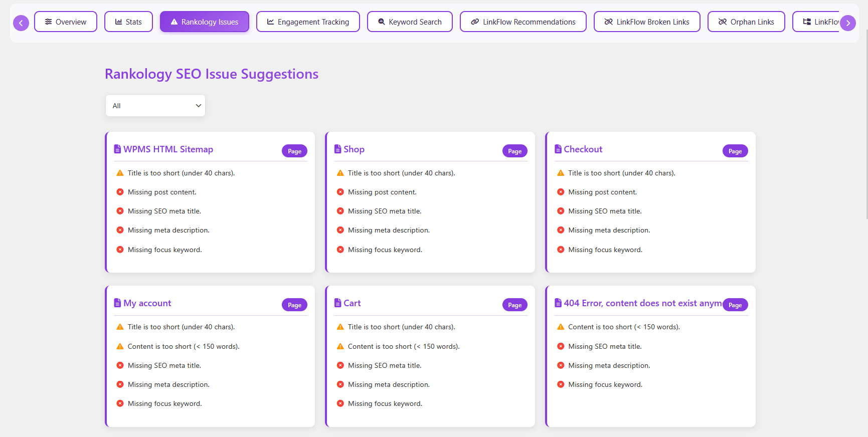Viewport: 868px width, 437px height.
Task: Click the warning triangle on Checkout title issue
Action: point(561,173)
